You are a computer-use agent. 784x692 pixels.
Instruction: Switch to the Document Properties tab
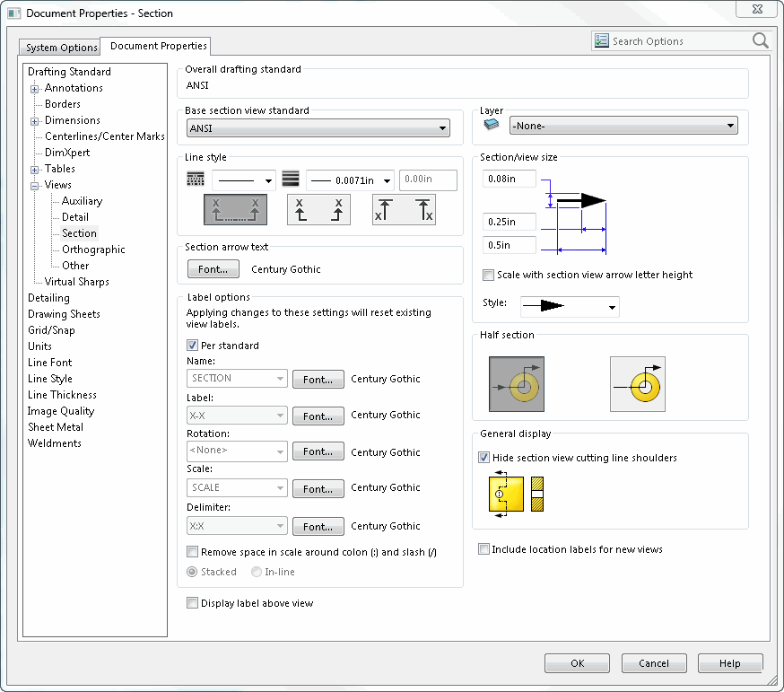click(158, 46)
